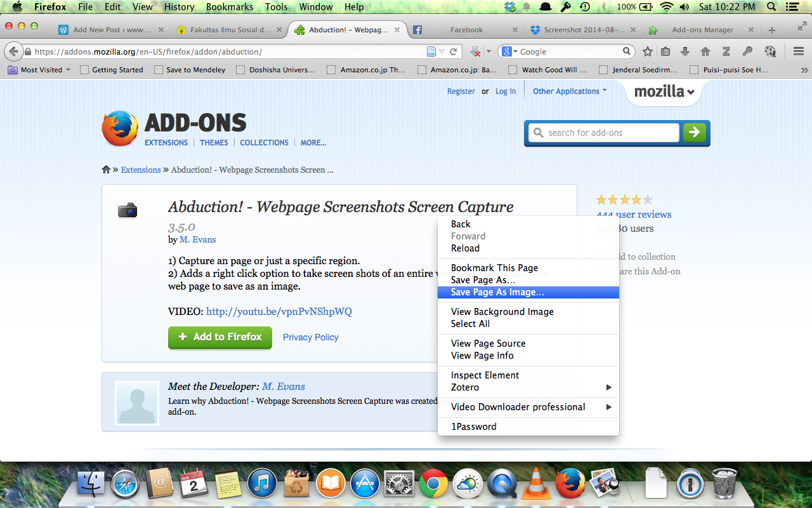812x508 pixels.
Task: Click the green Add to Firefox button
Action: (x=220, y=337)
